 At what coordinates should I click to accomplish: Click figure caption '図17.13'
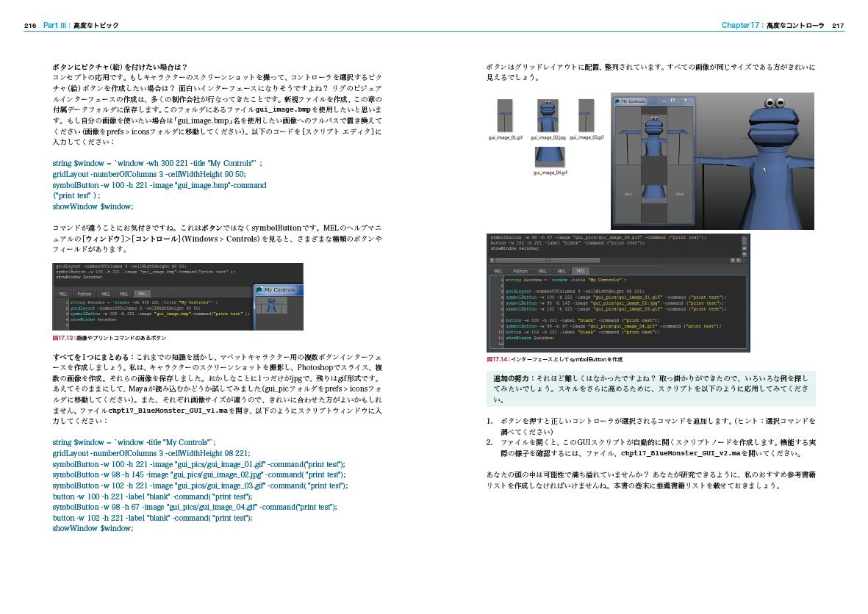(x=63, y=338)
